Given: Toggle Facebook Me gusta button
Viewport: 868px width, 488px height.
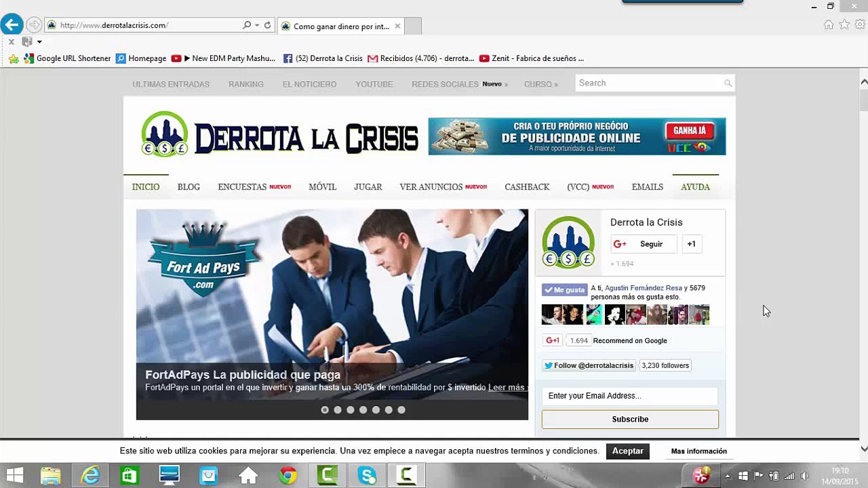Looking at the screenshot, I should coord(564,290).
